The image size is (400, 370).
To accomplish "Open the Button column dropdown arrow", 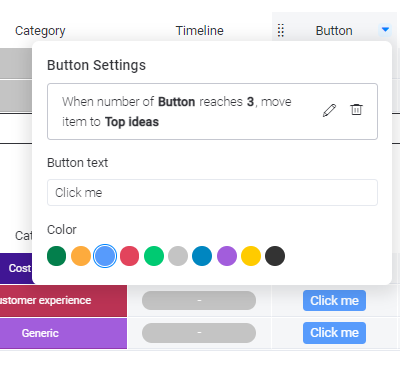I will (385, 30).
